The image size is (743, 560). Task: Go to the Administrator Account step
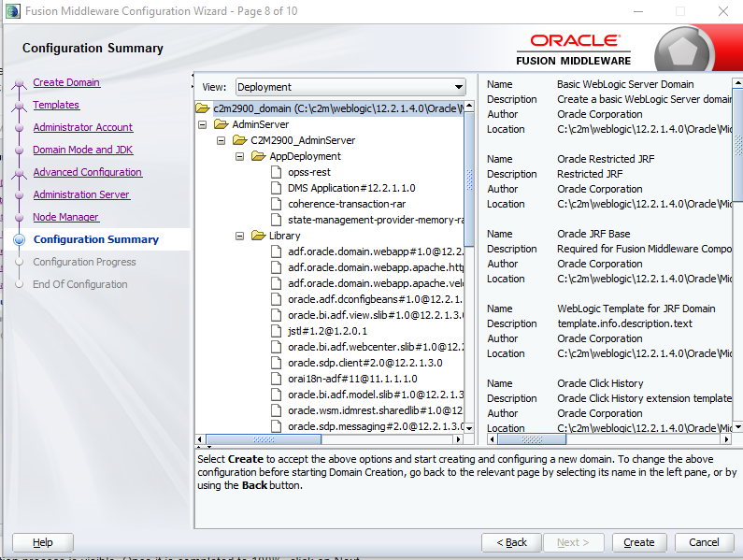pyautogui.click(x=83, y=127)
